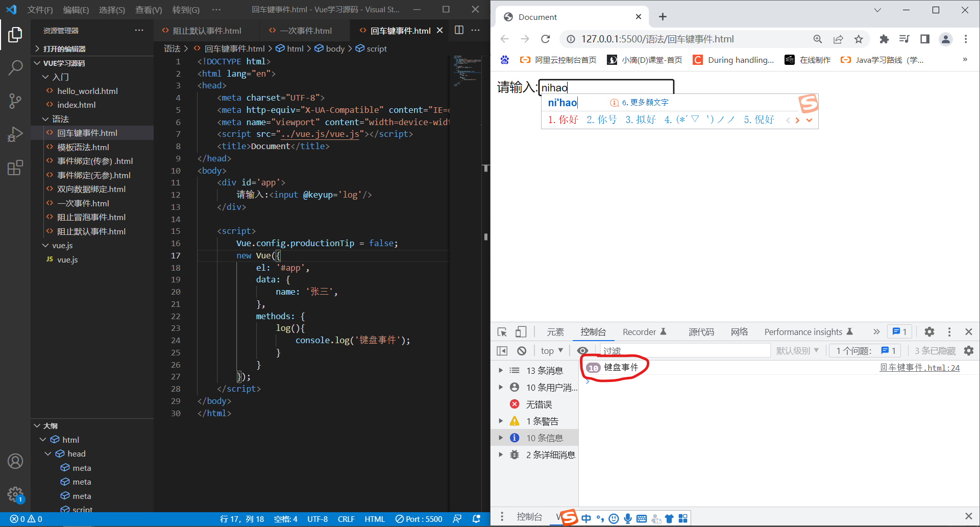
Task: Open the top context dropdown in console
Action: (552, 351)
